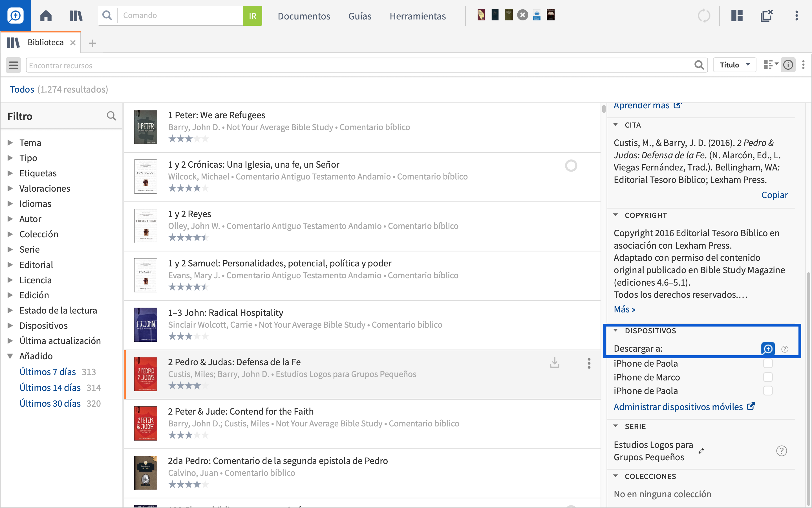Expand the Etiquetas filter
Screen dimensions: 812x508
coord(10,173)
